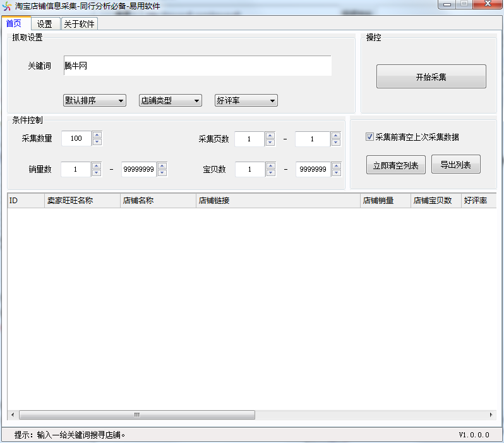Click the app logo icon in title bar
This screenshot has width=504, height=443.
tap(7, 6)
